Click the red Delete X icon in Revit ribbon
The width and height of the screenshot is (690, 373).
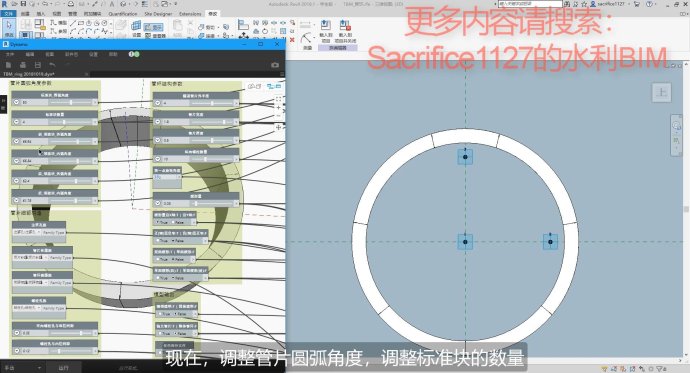coord(292,40)
